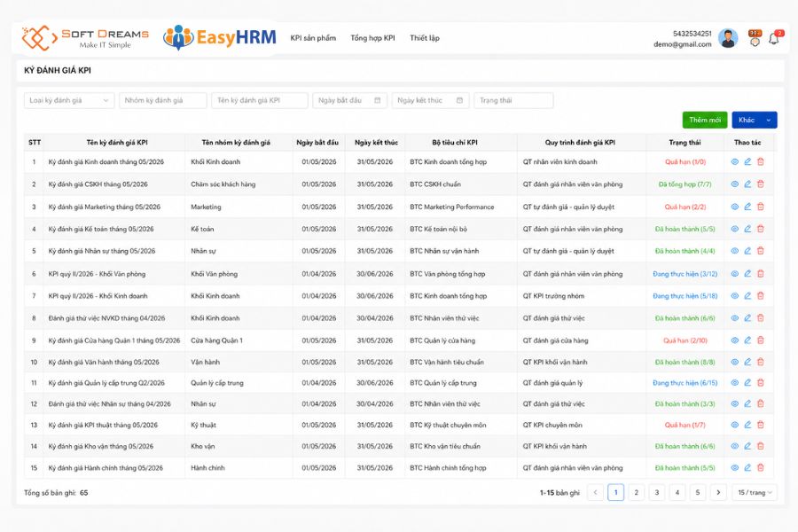798x532 pixels.
Task: Edit the Marketing tháng 05/2026 period
Action: click(x=747, y=207)
